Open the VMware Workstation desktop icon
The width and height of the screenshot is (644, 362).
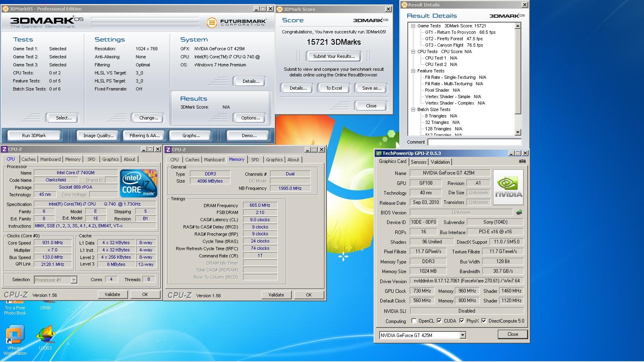click(15, 340)
